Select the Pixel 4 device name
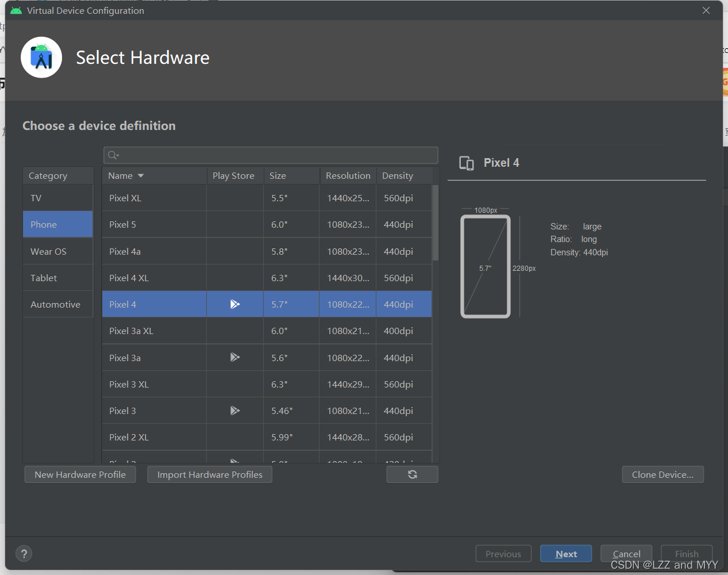The height and width of the screenshot is (575, 728). pos(122,304)
